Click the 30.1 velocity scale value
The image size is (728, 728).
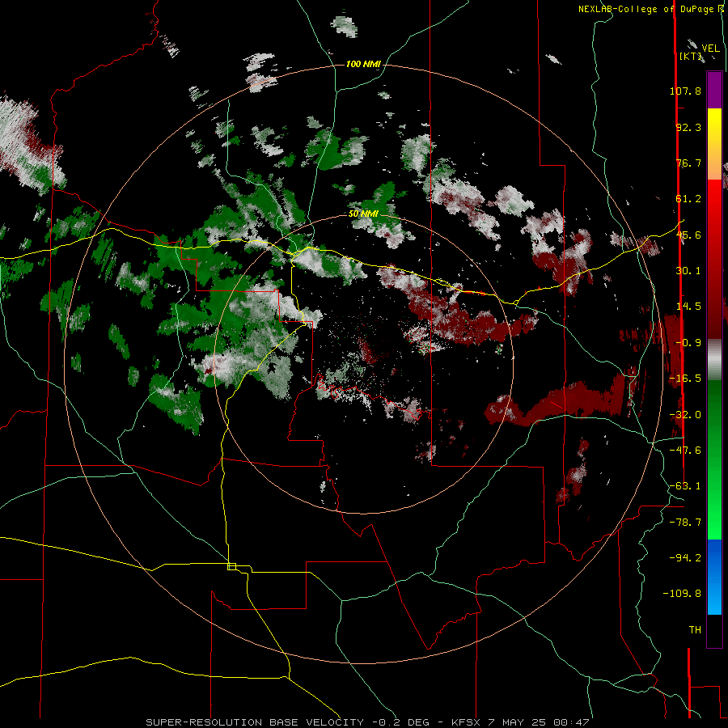(x=688, y=271)
